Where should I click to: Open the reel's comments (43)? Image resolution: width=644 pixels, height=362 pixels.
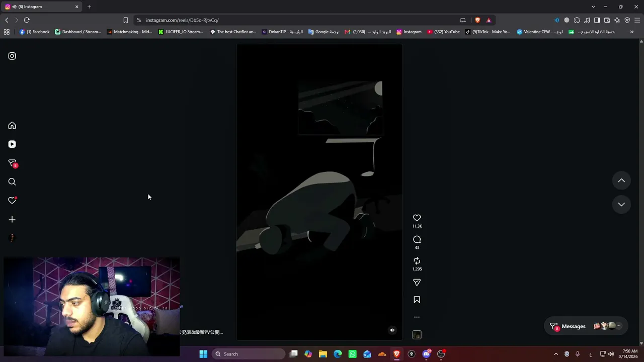[x=417, y=239]
